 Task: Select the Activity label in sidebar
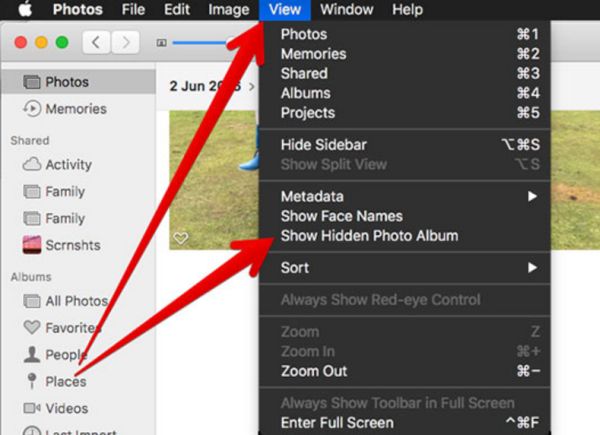pos(68,165)
